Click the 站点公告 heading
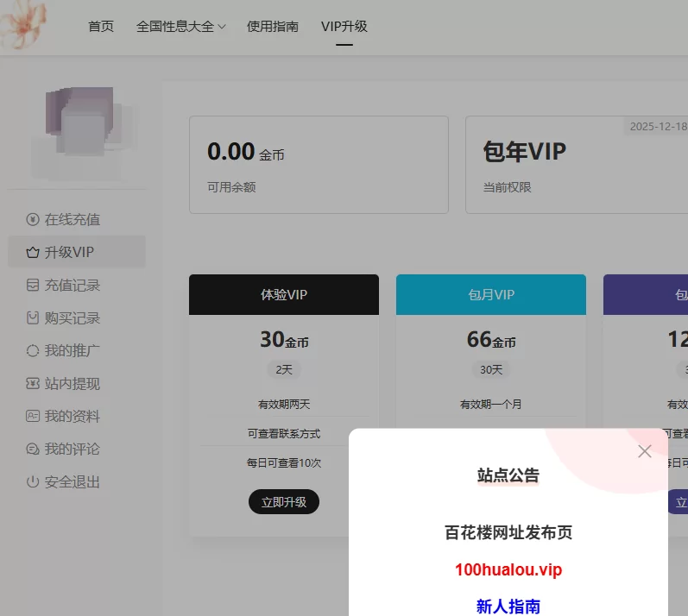Screen dimensions: 688x616 (508, 475)
